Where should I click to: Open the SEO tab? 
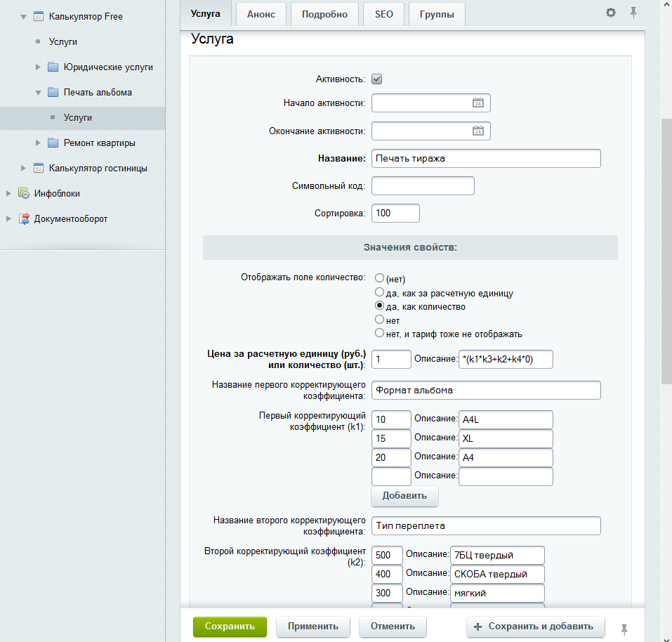[x=384, y=15]
